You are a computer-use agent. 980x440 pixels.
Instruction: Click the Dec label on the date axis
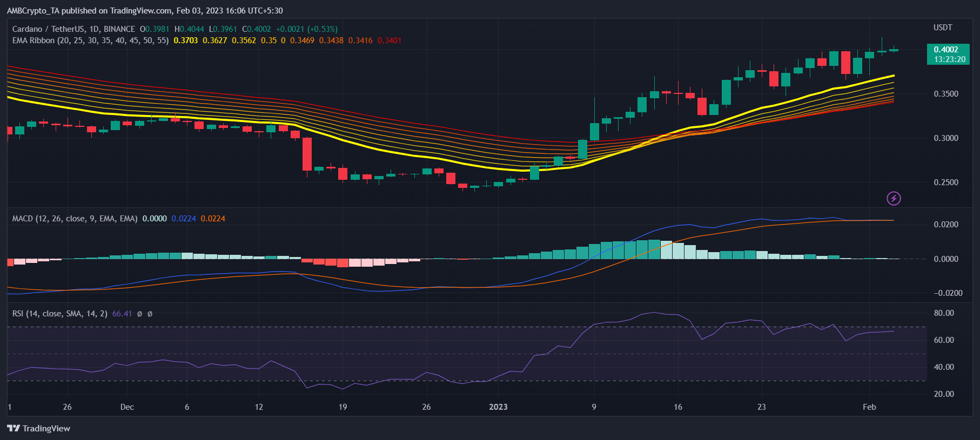click(x=127, y=407)
